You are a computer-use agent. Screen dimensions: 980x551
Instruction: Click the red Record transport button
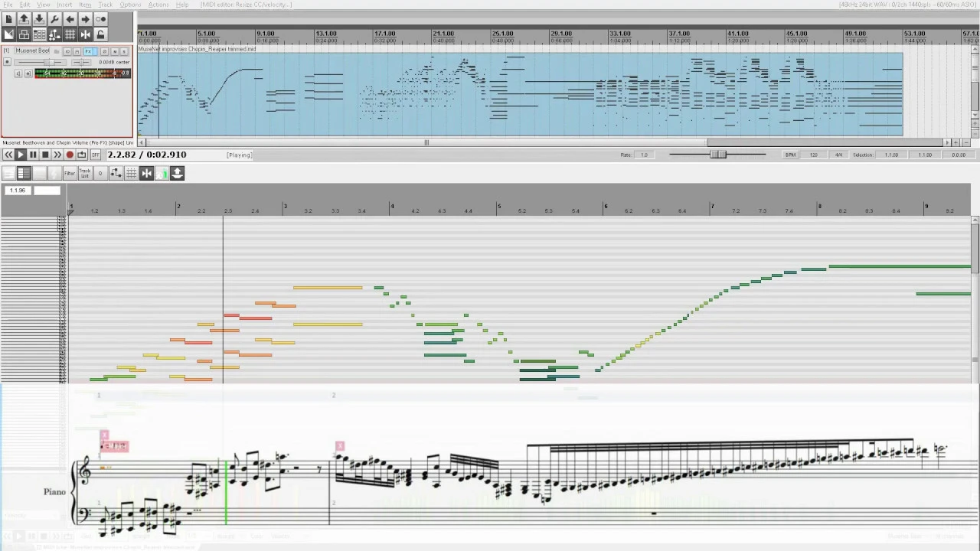70,155
